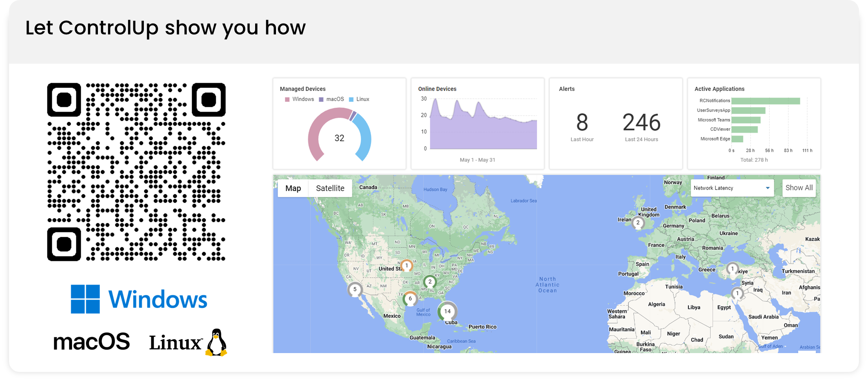Select the marker numbered 1 near Greece
This screenshot has width=868, height=381.
coord(732,269)
